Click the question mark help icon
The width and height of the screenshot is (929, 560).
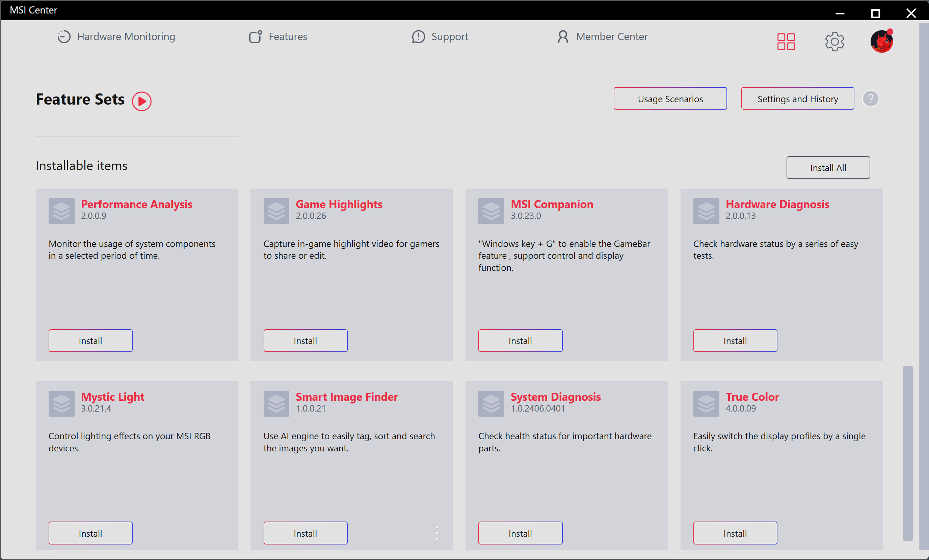(x=871, y=99)
